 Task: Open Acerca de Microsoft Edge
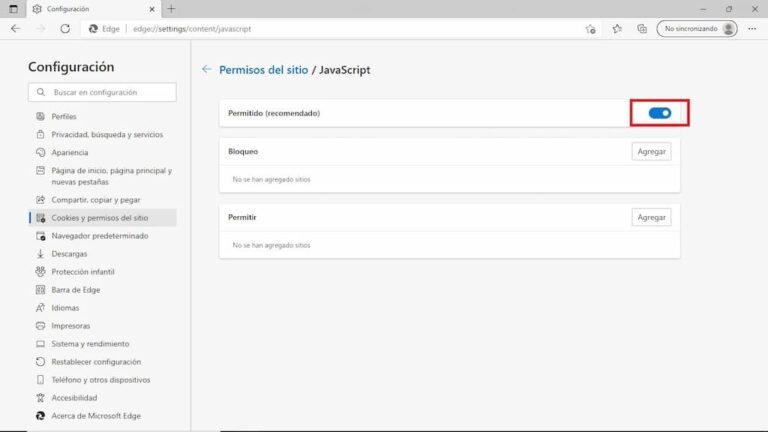pyautogui.click(x=102, y=416)
